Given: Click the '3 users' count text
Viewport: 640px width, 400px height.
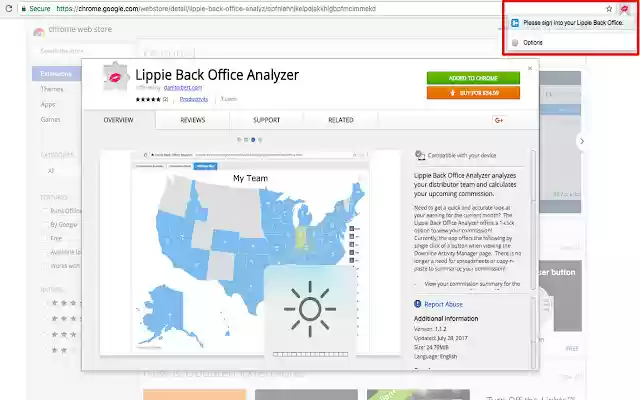Looking at the screenshot, I should (x=229, y=99).
